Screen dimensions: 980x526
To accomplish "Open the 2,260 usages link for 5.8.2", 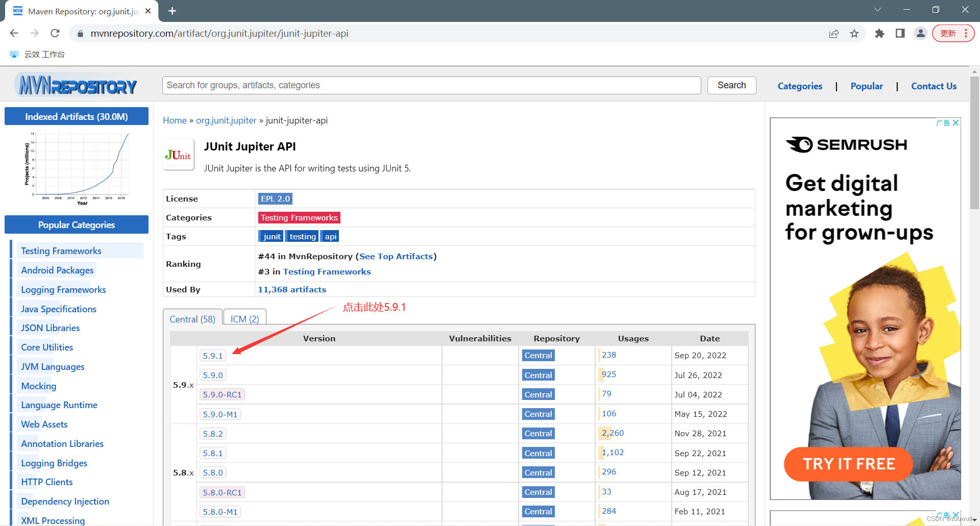I will 612,433.
